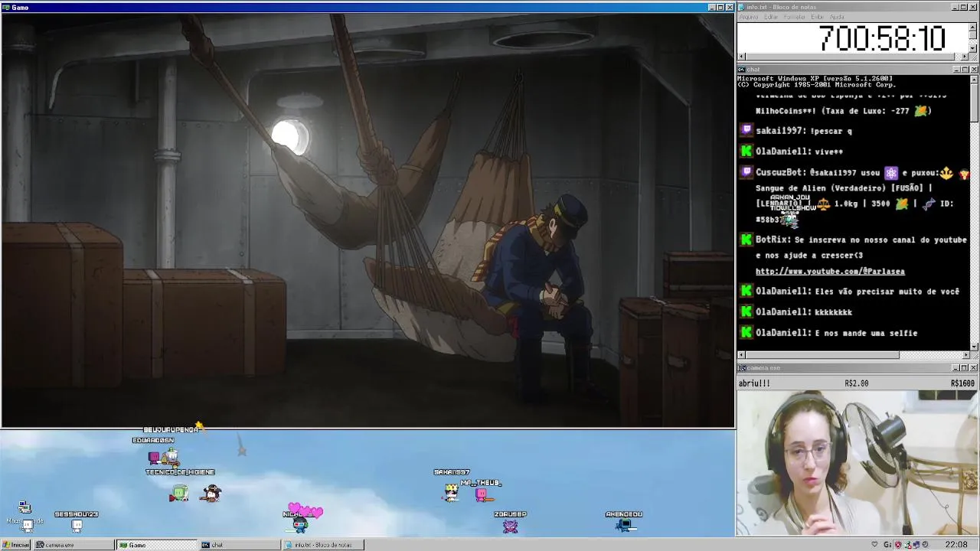Click 'sakai1997: !pescar q' chat message
Image resolution: width=980 pixels, height=551 pixels.
[804, 131]
